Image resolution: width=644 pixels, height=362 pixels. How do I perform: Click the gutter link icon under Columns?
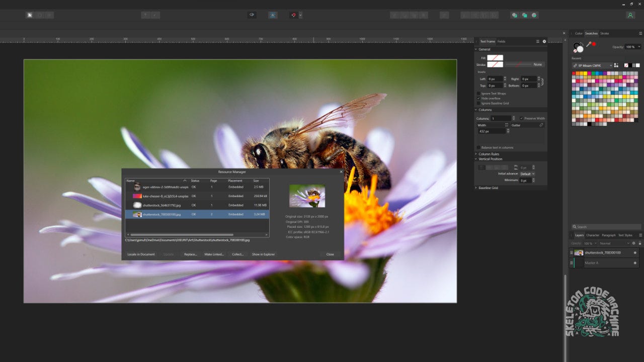541,125
